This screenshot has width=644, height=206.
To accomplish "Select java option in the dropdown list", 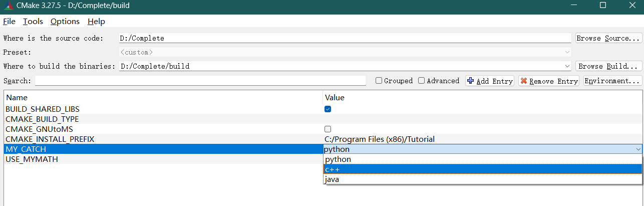I will coord(483,179).
